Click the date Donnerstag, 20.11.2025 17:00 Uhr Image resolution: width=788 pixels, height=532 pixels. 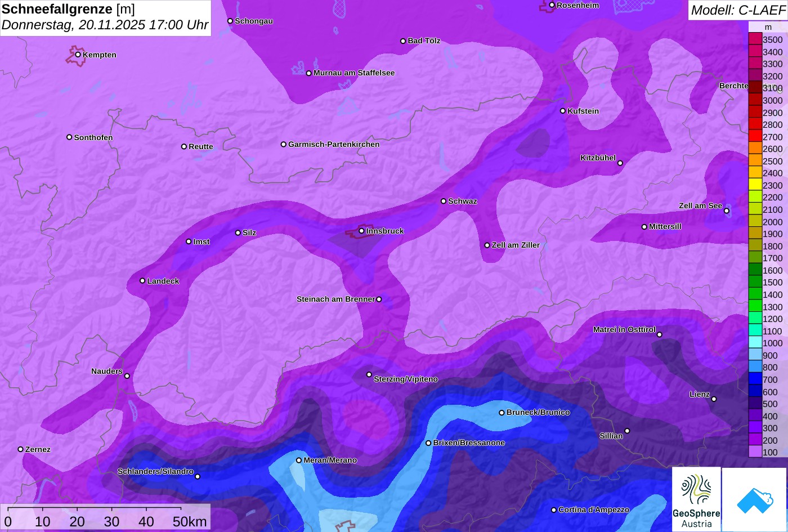(105, 25)
